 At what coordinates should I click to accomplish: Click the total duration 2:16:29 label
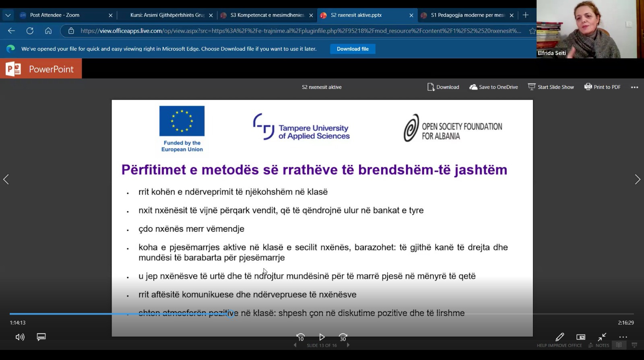point(626,323)
